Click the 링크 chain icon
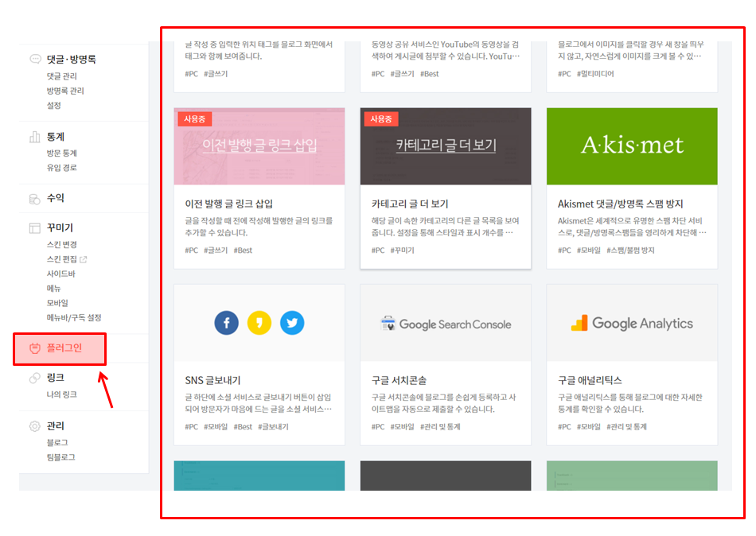Screen dimensions: 756x536 (x=35, y=378)
